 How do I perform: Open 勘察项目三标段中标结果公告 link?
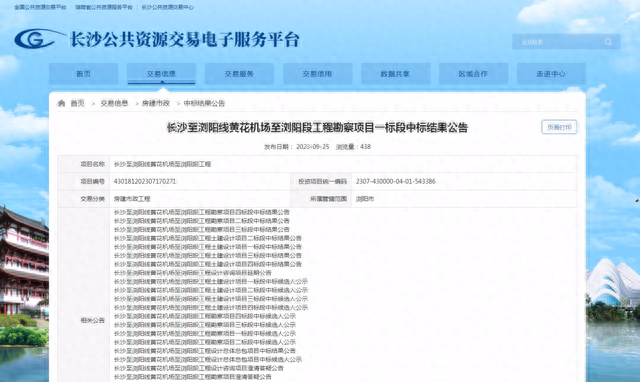click(x=202, y=229)
